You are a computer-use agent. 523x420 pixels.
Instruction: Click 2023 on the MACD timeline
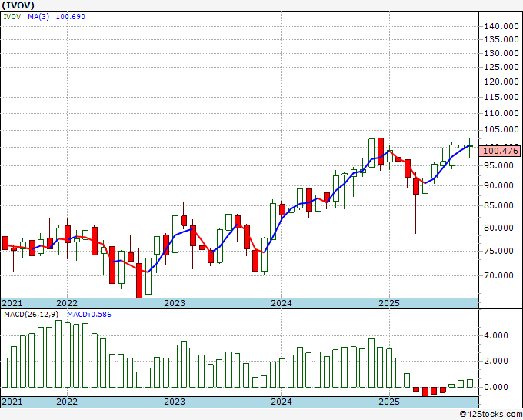(x=175, y=402)
